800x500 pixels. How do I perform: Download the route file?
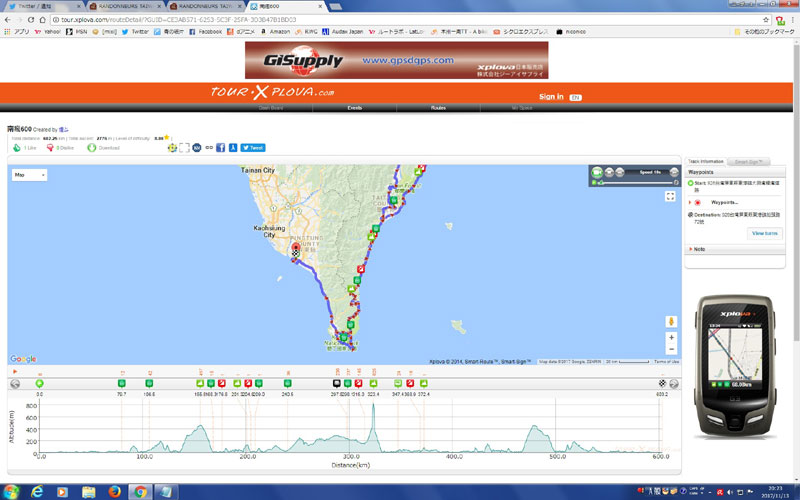[x=104, y=147]
